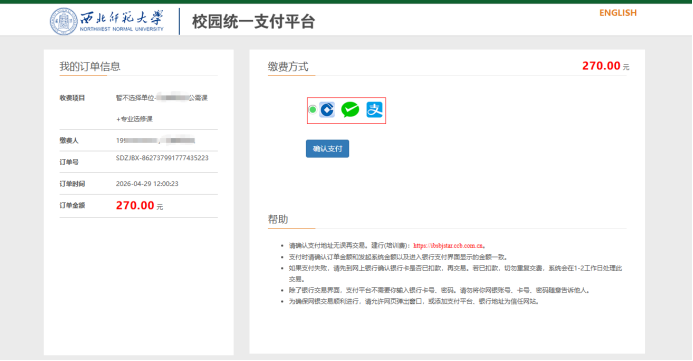The width and height of the screenshot is (693, 361).
Task: Toggle the green payment method radio button
Action: (x=312, y=109)
